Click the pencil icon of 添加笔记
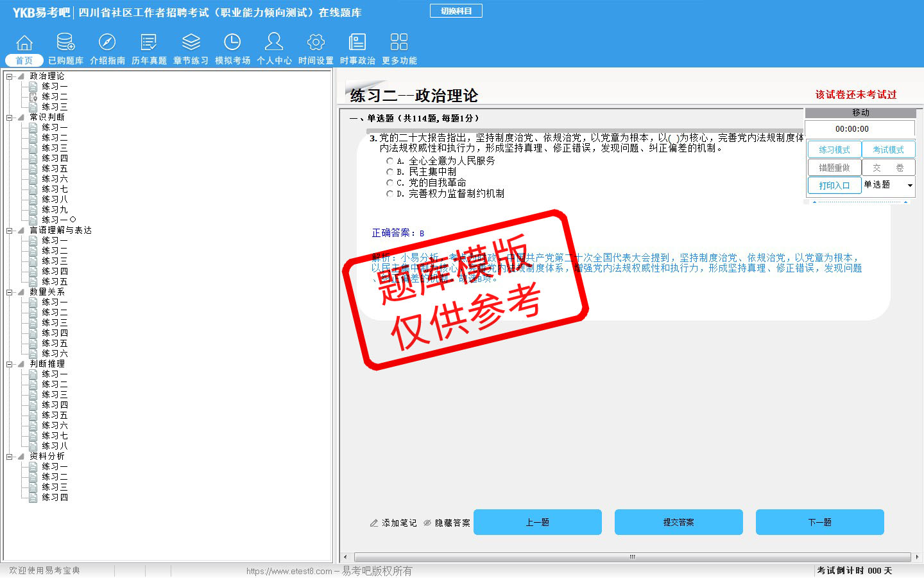 coord(374,523)
